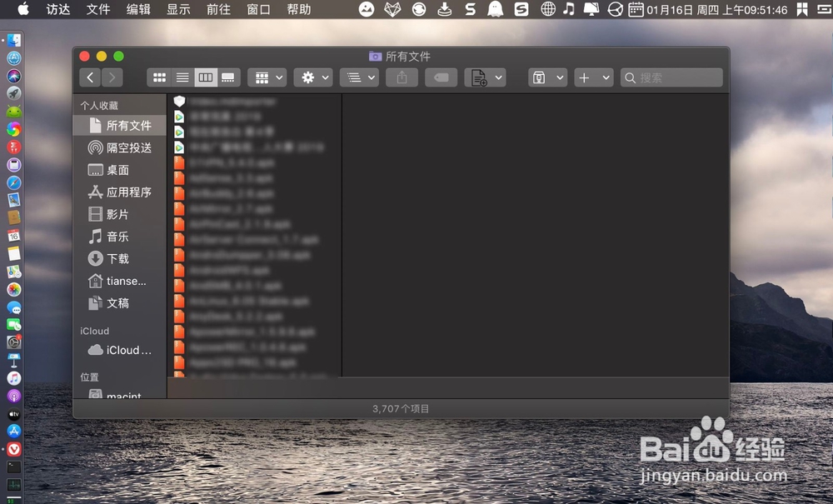Image resolution: width=833 pixels, height=504 pixels.
Task: Open the sort arrangement dropdown
Action: (359, 77)
